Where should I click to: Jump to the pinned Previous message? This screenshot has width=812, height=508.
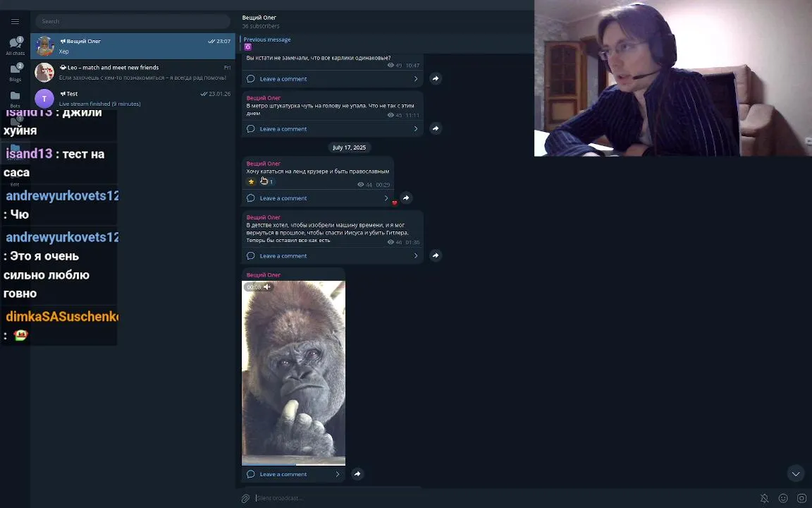267,43
